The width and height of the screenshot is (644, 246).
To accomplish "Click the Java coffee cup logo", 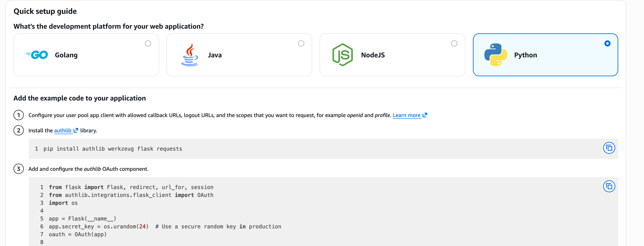I will (x=189, y=55).
